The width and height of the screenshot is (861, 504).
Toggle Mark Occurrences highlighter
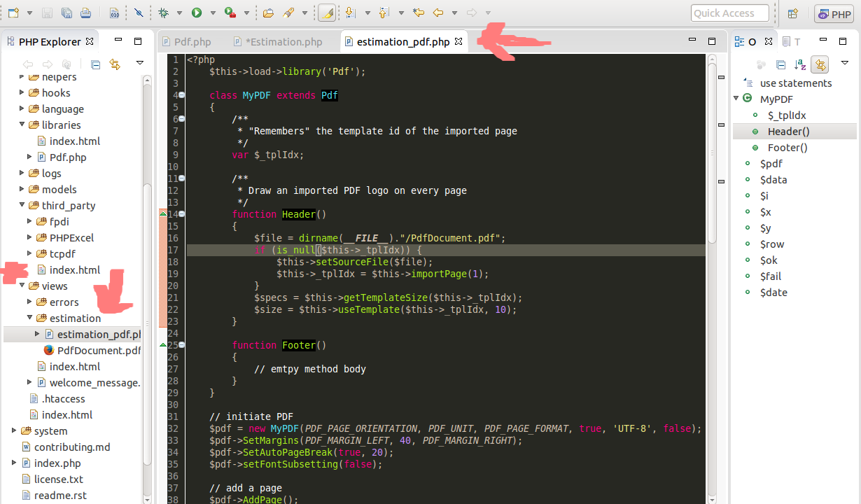(328, 13)
